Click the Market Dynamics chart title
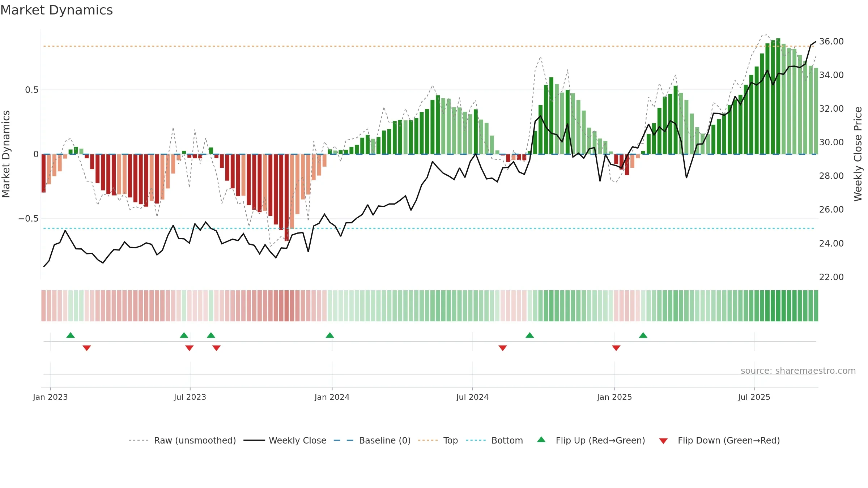The width and height of the screenshot is (868, 488). (x=56, y=10)
